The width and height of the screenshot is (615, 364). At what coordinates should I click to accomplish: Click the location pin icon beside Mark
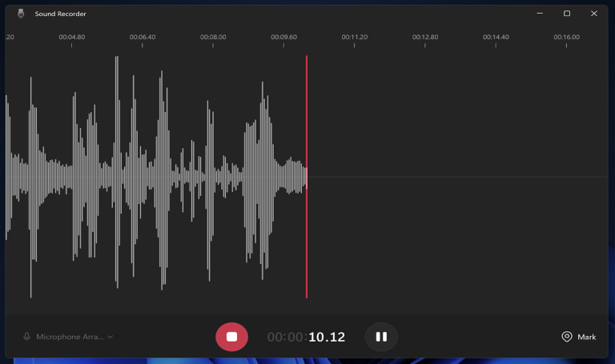pos(567,337)
